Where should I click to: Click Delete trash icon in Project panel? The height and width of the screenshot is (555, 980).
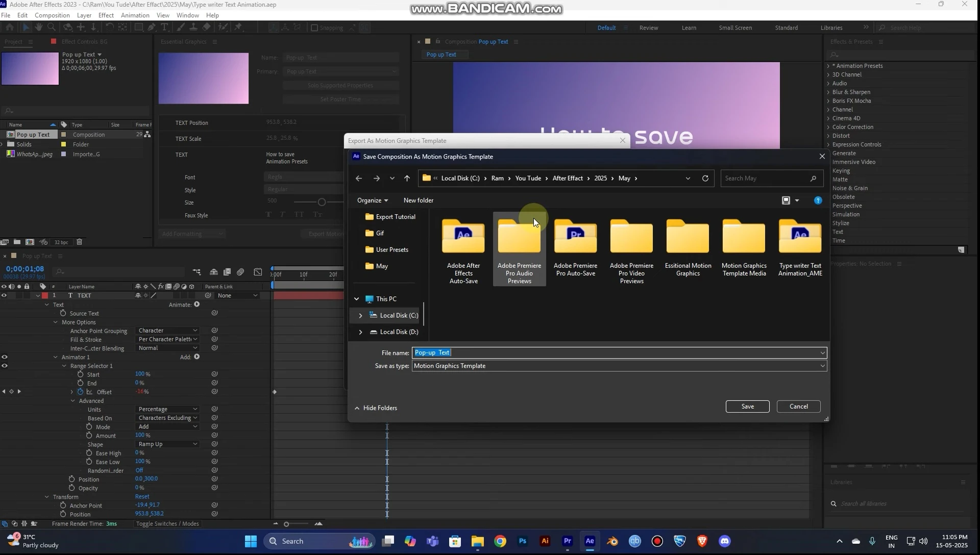click(79, 242)
